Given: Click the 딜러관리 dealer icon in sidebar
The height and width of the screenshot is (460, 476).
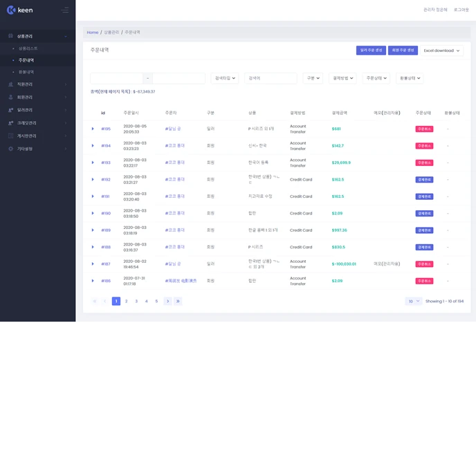Looking at the screenshot, I should [10, 110].
